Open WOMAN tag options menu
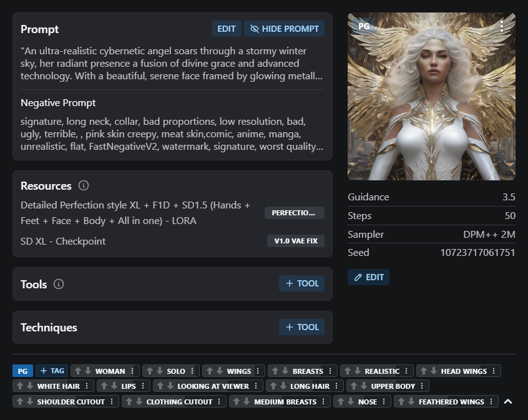This screenshot has width=528, height=420. coord(132,371)
